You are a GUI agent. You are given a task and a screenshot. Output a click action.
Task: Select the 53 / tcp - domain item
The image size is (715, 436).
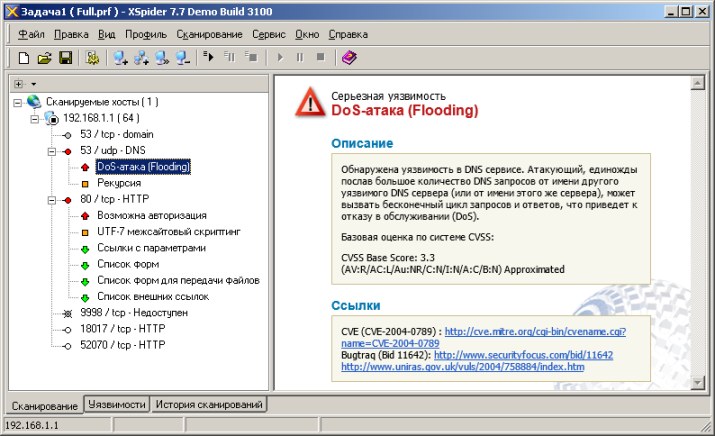(x=117, y=134)
